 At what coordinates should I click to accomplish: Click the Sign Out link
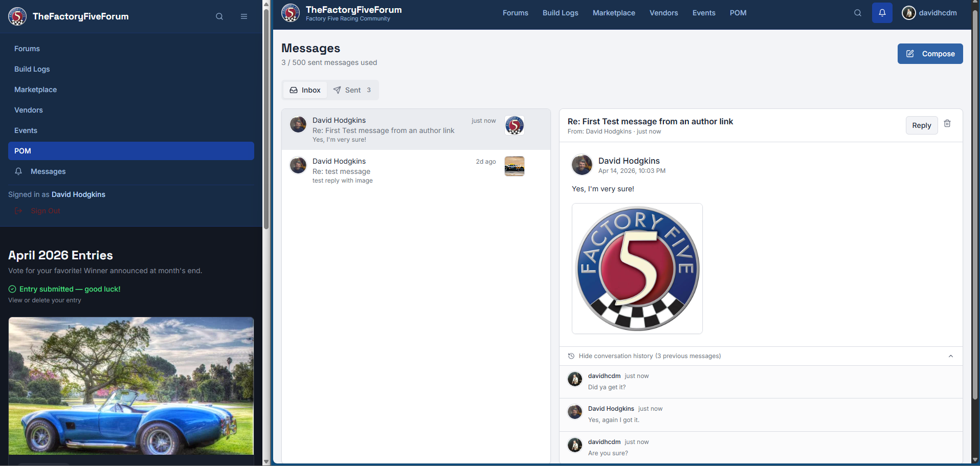[46, 211]
